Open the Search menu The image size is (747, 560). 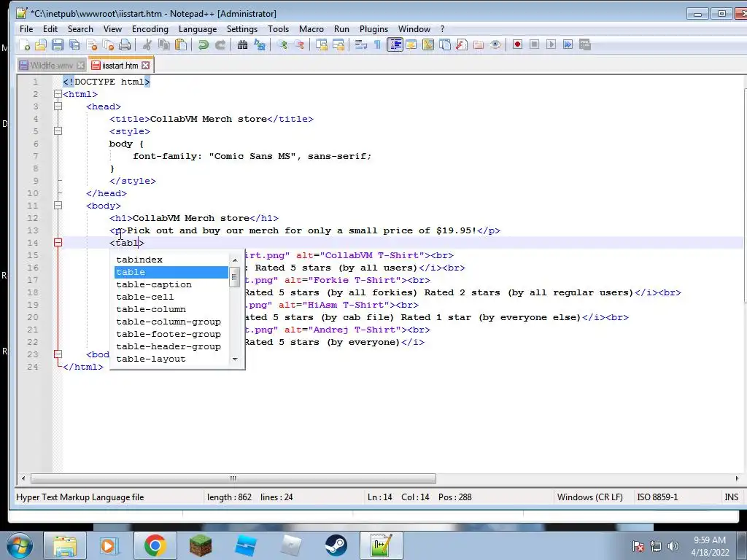(x=80, y=29)
